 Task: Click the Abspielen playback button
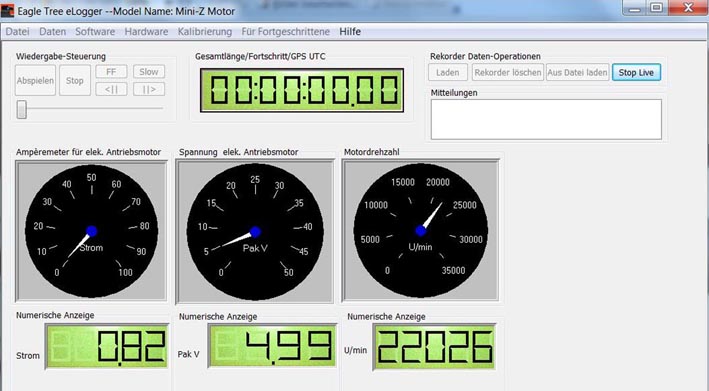(35, 80)
